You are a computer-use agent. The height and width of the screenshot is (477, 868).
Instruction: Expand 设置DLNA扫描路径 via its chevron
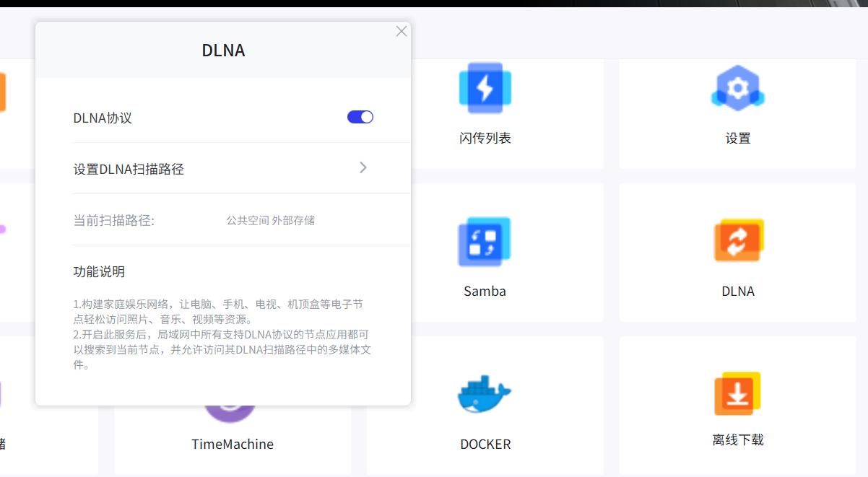pos(363,167)
